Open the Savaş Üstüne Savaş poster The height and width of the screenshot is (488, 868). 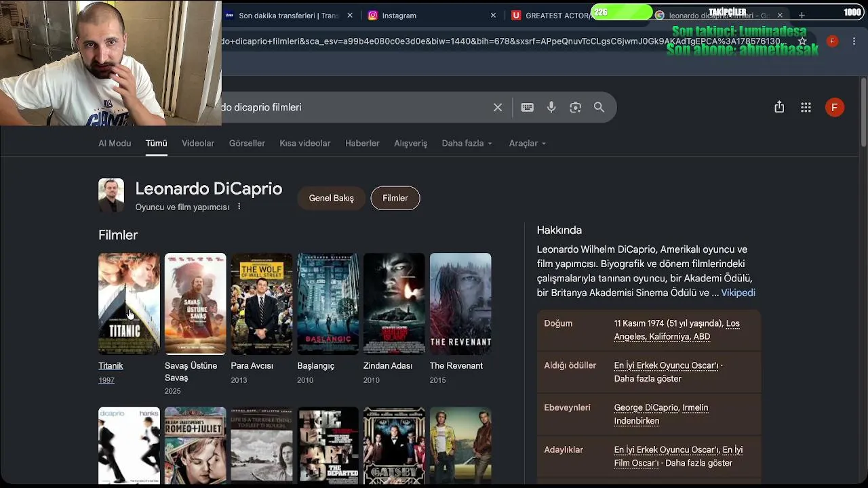tap(195, 304)
